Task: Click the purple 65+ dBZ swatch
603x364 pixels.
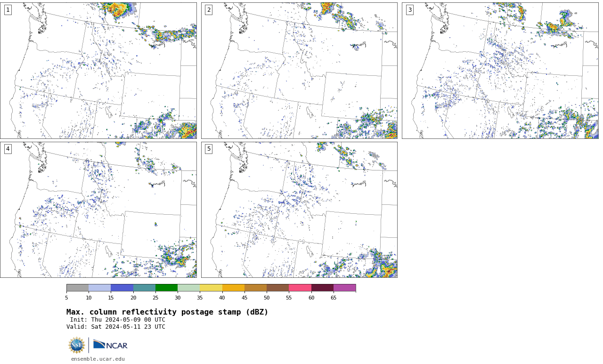Action: tap(345, 288)
